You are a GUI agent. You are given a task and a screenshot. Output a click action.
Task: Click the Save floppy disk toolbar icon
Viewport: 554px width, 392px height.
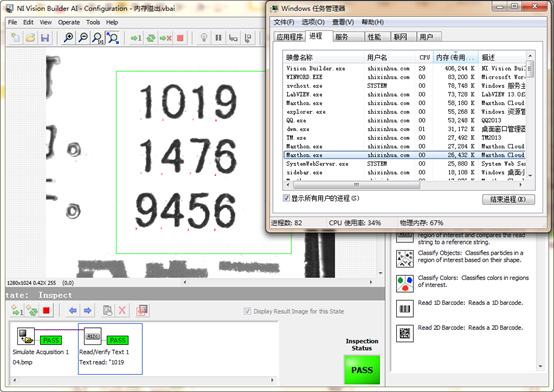45,38
